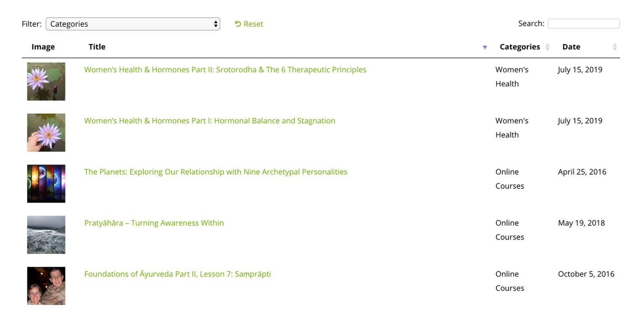Viewport: 644px width, 312px height.
Task: Open the Pratyāhāra – Turning Awareness Within article
Action: (x=154, y=223)
